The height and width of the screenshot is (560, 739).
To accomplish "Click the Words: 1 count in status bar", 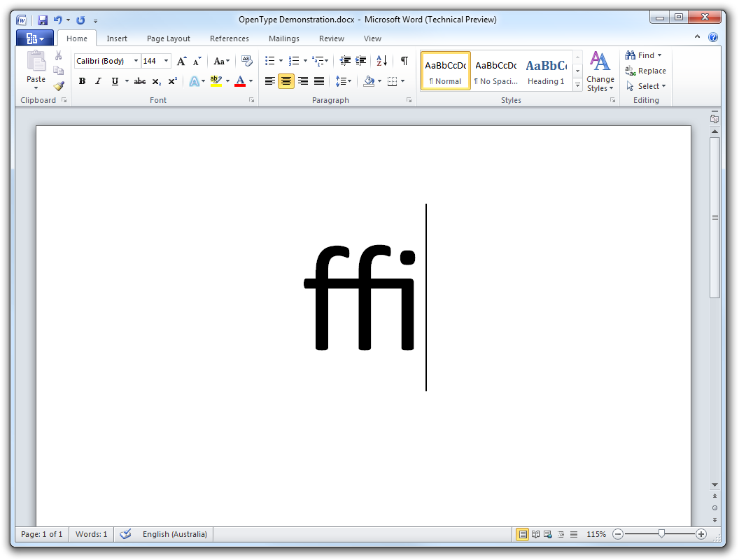I will (x=91, y=534).
